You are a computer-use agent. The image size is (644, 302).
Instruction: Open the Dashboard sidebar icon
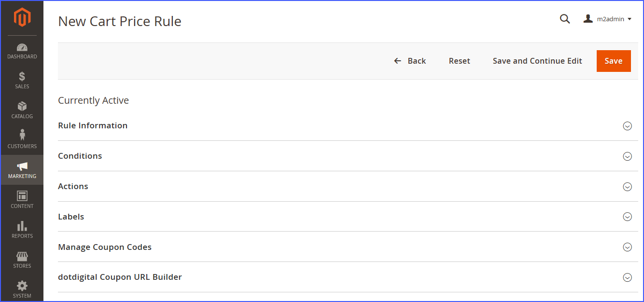[22, 47]
